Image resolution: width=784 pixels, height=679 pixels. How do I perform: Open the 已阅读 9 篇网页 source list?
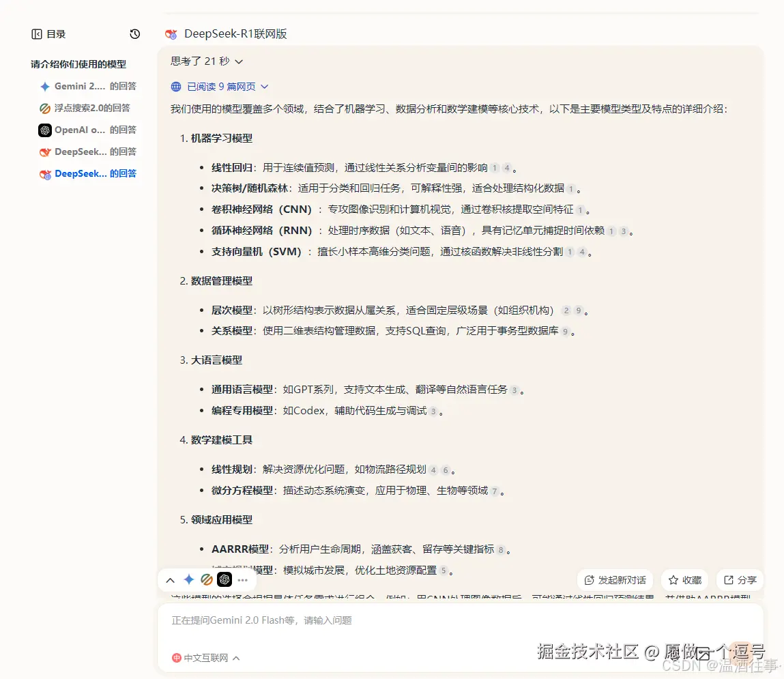(218, 87)
